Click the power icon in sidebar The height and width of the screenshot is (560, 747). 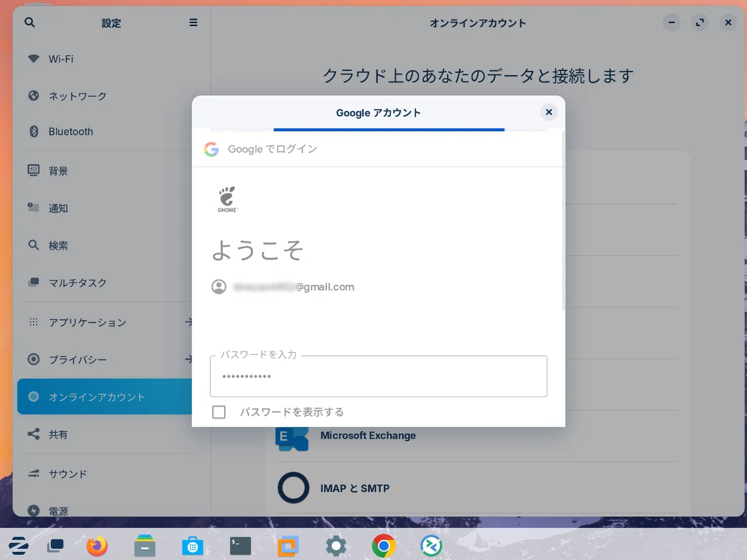(x=34, y=511)
